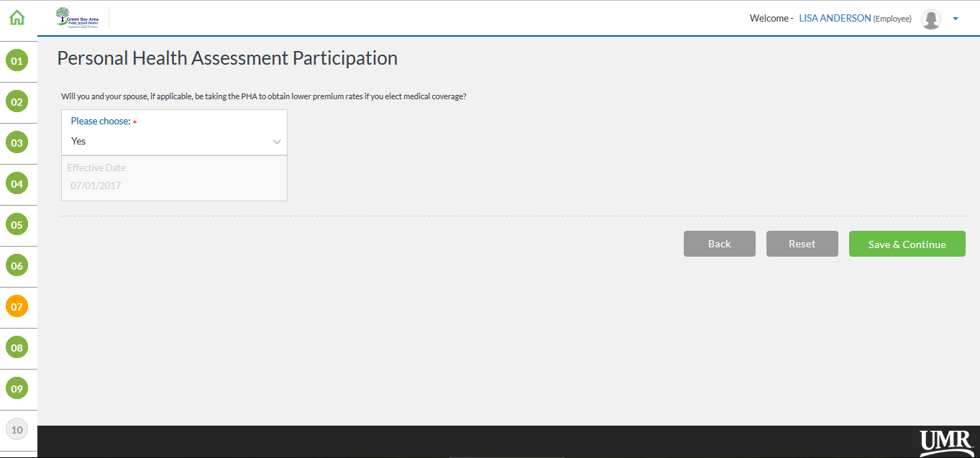
Task: Click the LISA ANDERSON name link
Action: pyautogui.click(x=834, y=19)
